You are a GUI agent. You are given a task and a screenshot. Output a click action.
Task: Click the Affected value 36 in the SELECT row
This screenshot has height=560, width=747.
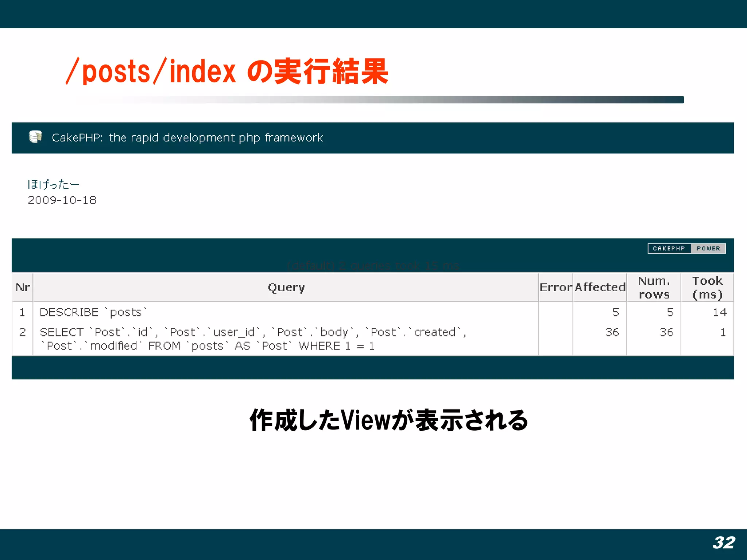(612, 332)
